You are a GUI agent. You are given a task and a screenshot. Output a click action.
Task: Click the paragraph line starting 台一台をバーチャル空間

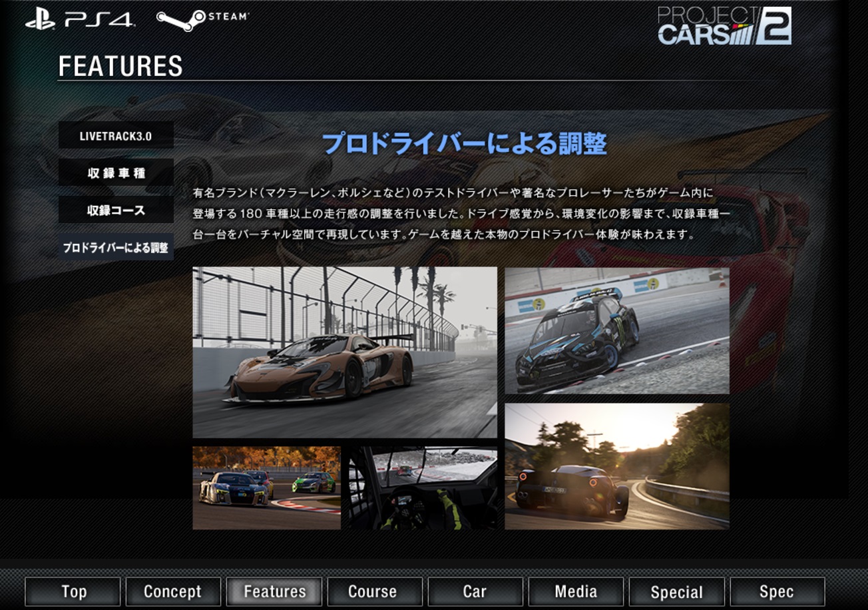pos(444,234)
